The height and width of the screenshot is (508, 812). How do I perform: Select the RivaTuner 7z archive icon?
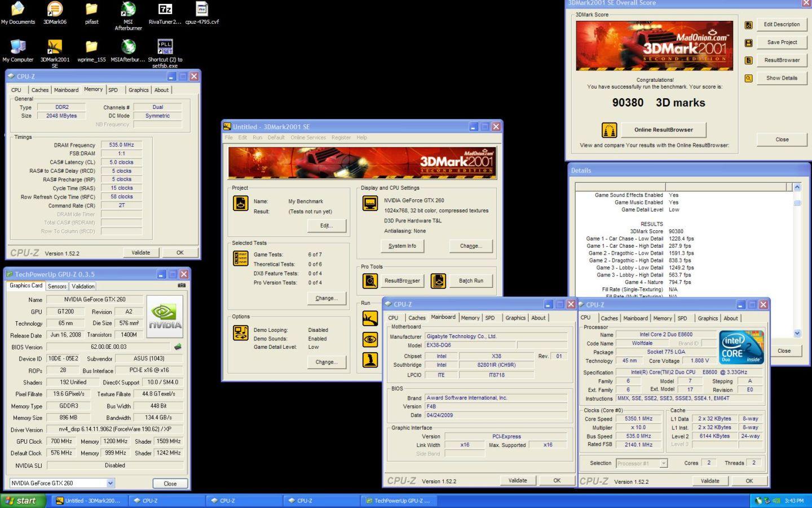click(165, 14)
